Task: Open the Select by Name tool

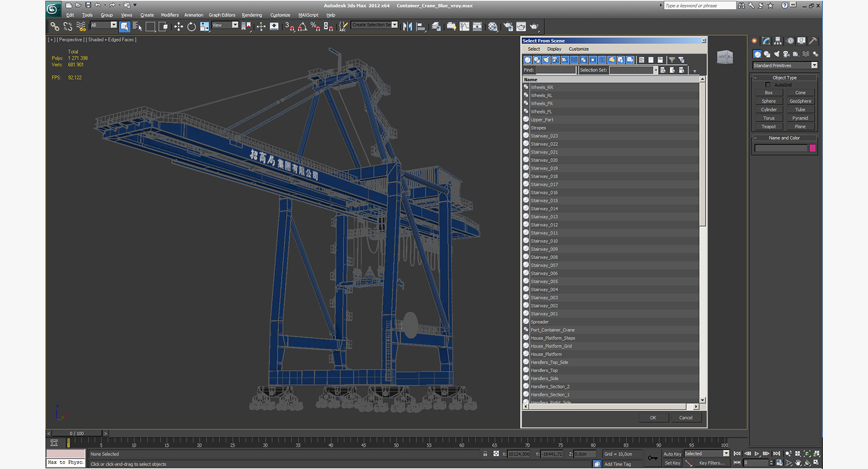Action: [x=137, y=26]
